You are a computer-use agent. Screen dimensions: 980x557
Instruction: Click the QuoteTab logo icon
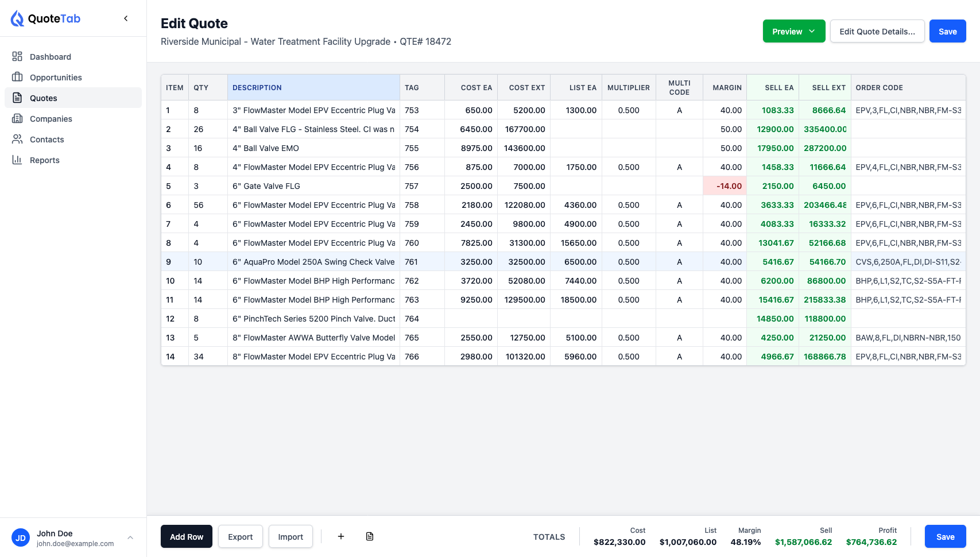[17, 18]
